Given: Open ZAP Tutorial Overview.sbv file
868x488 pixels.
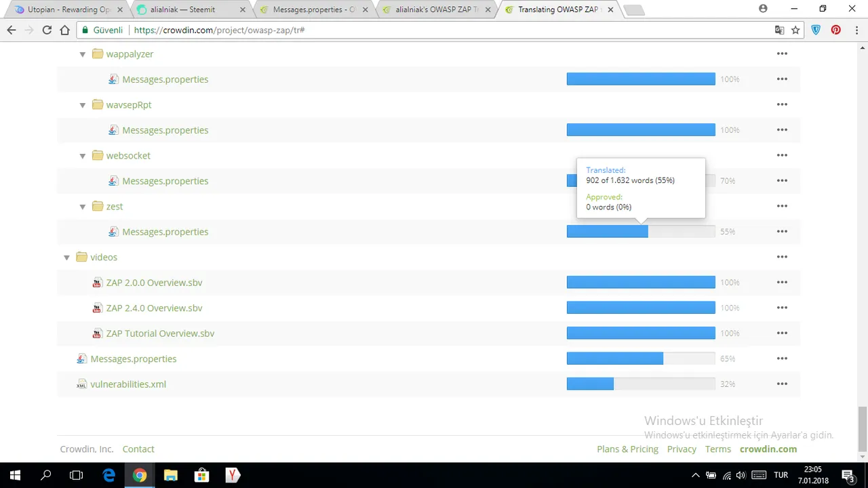Looking at the screenshot, I should (x=160, y=333).
